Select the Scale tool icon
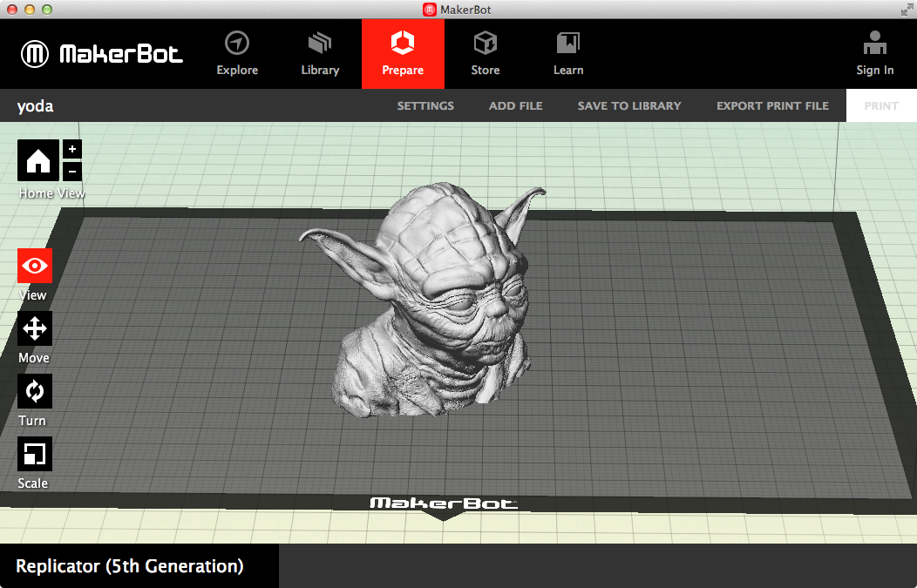 (35, 454)
